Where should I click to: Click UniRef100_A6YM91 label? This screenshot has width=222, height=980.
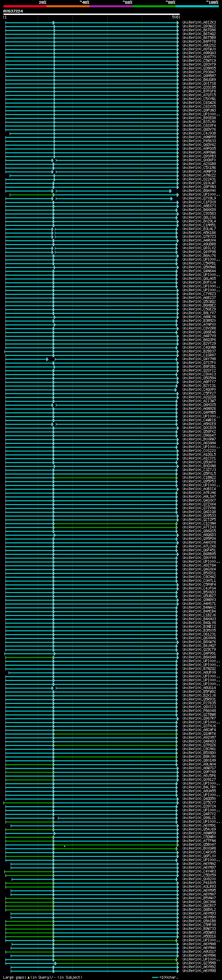coord(199,825)
